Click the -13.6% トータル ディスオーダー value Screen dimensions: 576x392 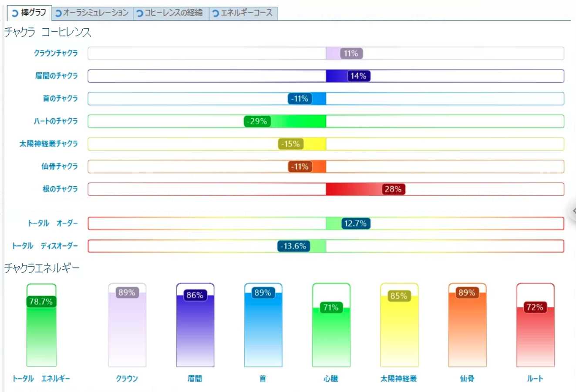click(293, 246)
